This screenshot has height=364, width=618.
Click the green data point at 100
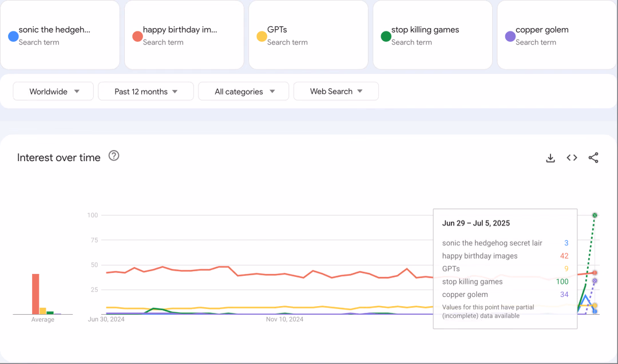(x=595, y=215)
